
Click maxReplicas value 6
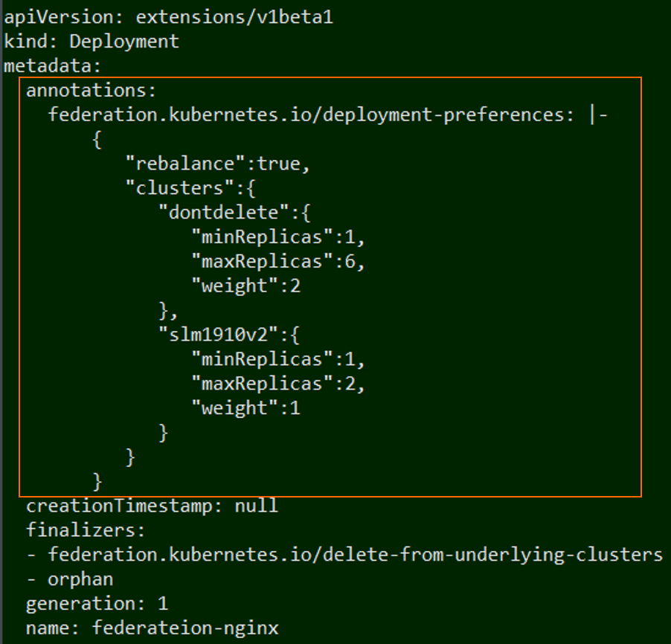click(350, 262)
